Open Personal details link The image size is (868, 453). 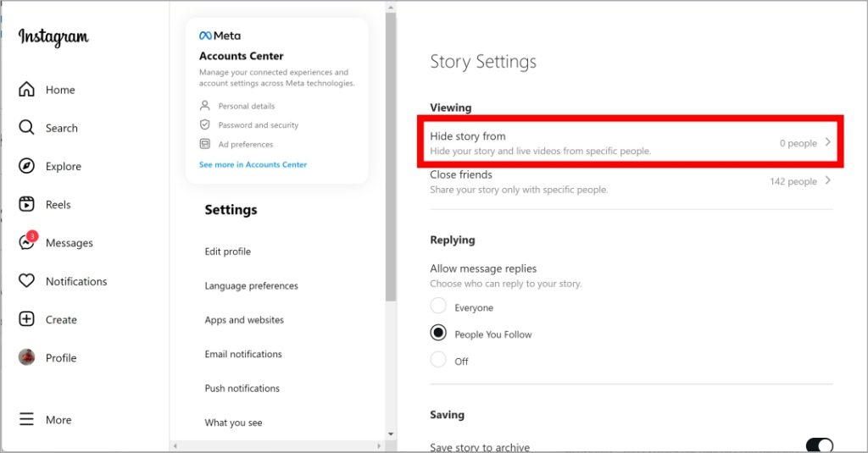(x=247, y=106)
